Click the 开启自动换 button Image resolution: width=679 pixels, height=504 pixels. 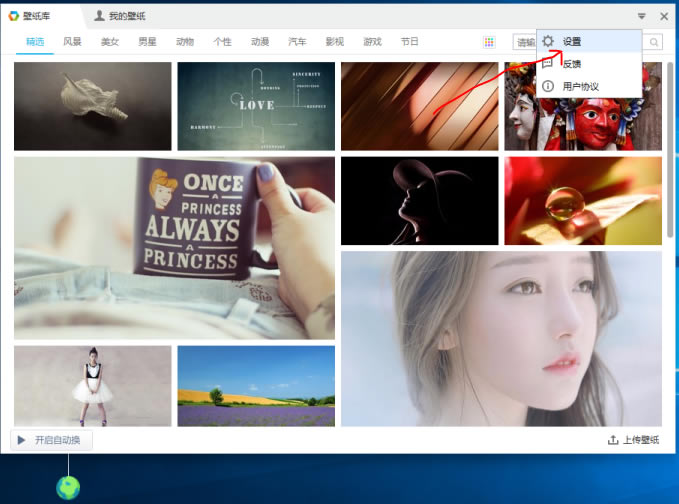tap(52, 440)
